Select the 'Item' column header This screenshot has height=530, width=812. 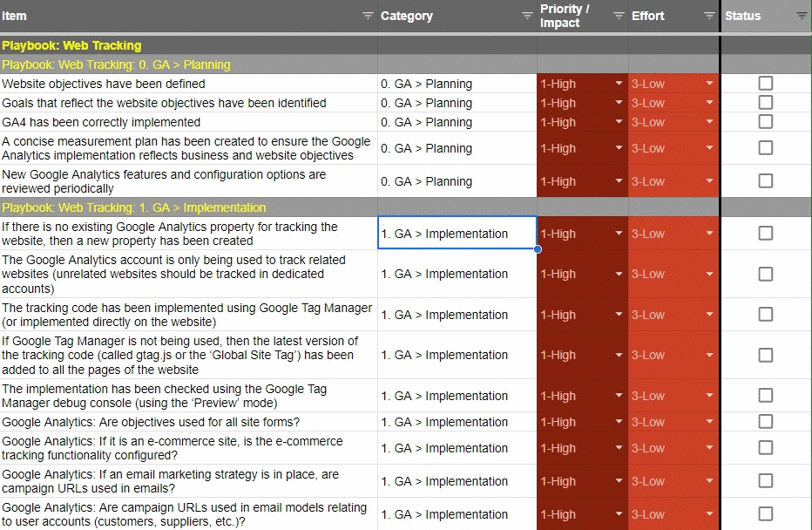[x=188, y=16]
